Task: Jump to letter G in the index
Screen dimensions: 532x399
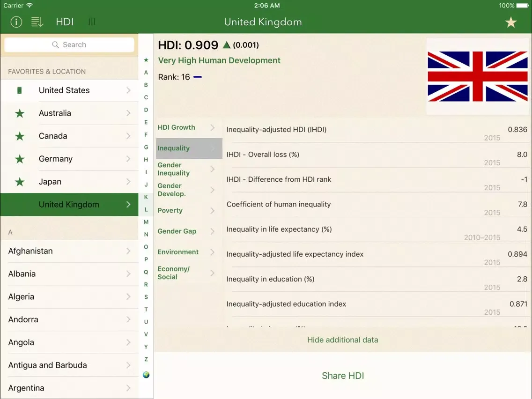Action: pyautogui.click(x=146, y=147)
